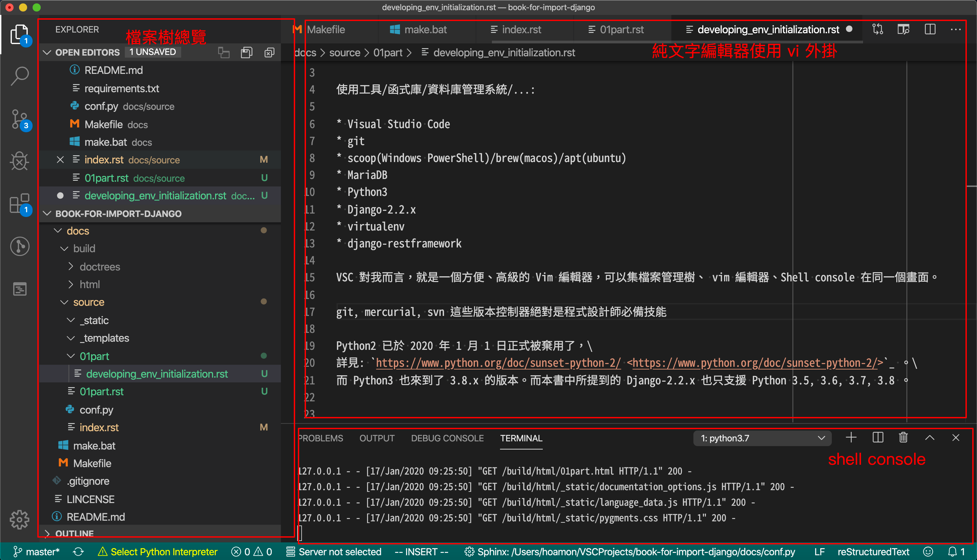Viewport: 977px width, 560px height.
Task: Click Server not selected status item
Action: [x=333, y=552]
